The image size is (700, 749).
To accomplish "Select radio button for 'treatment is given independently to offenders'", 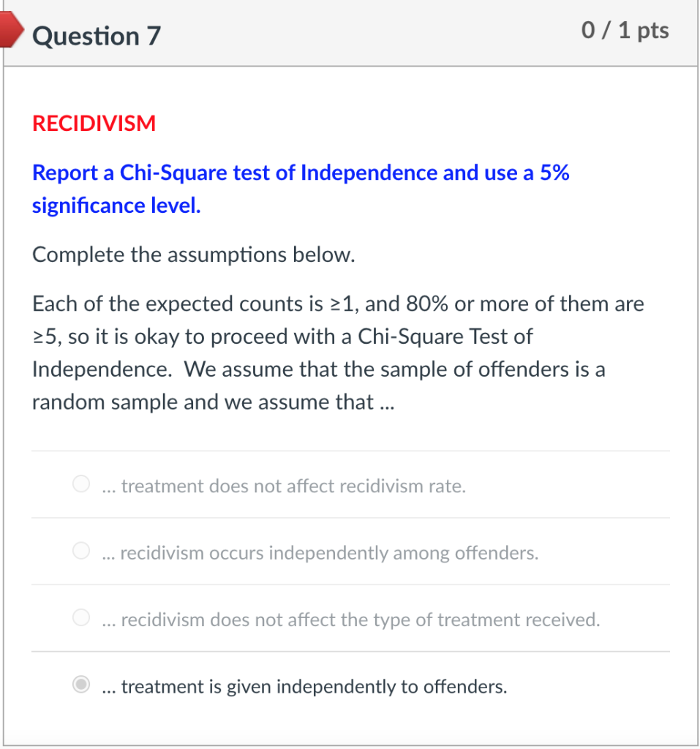I will (x=80, y=685).
